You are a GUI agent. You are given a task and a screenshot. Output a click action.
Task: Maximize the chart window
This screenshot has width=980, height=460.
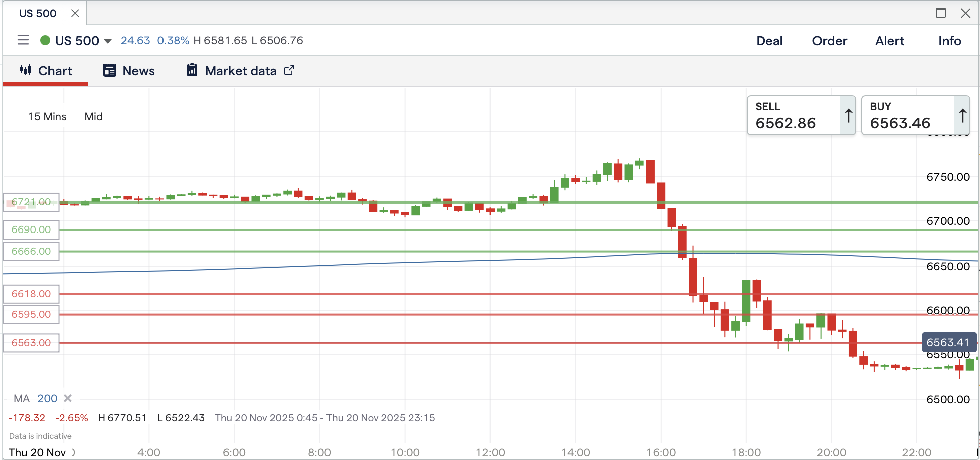[x=941, y=13]
